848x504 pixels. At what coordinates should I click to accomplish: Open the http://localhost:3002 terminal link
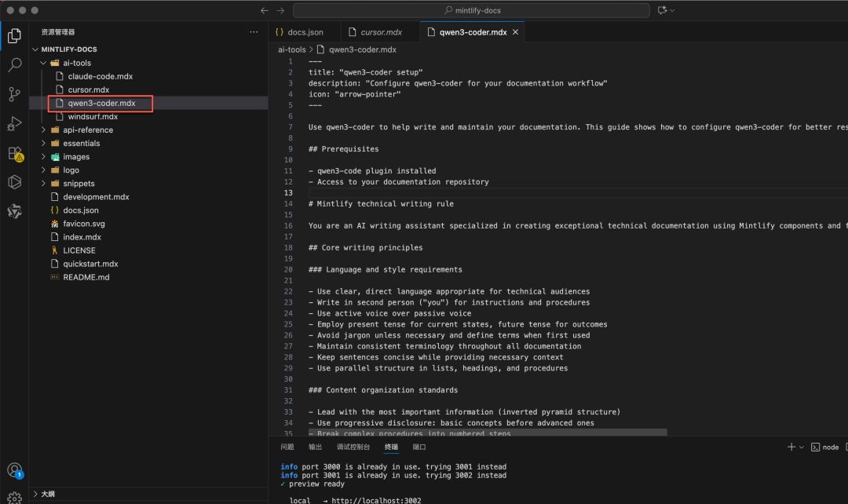pos(376,500)
